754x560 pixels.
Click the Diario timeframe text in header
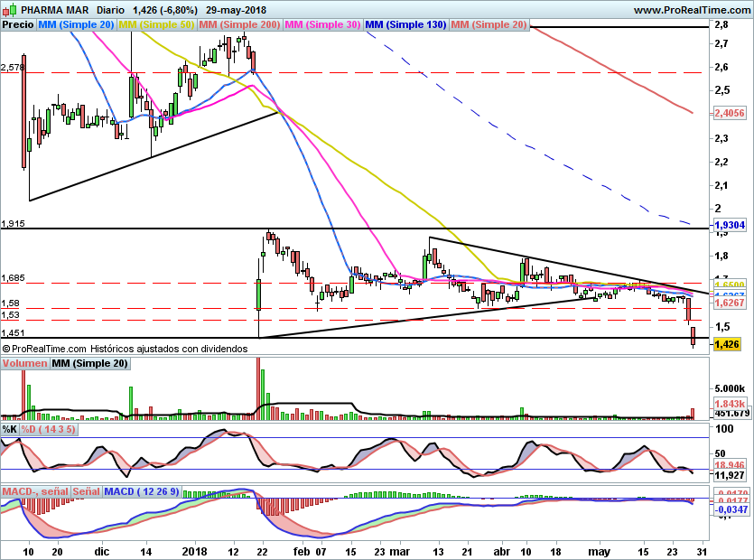coord(110,10)
